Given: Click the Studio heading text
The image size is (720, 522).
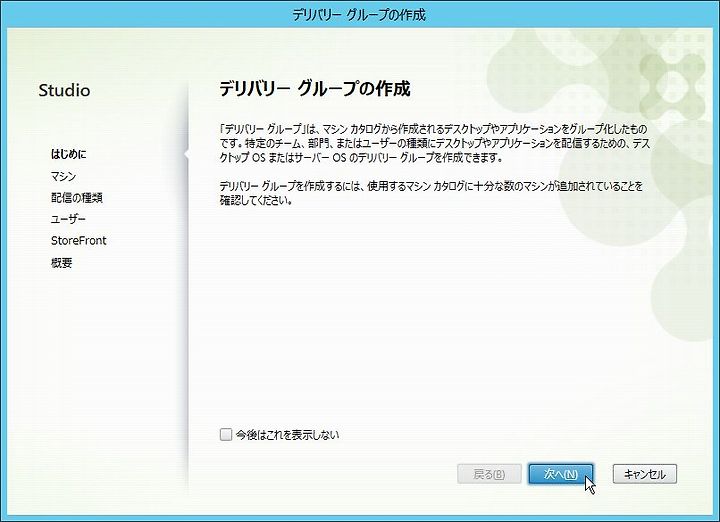Looking at the screenshot, I should point(64,90).
